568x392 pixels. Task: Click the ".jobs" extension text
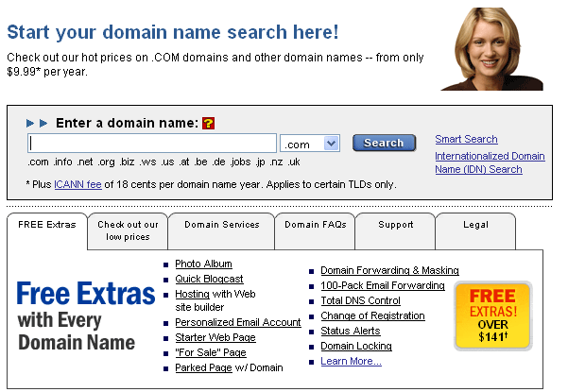click(241, 162)
